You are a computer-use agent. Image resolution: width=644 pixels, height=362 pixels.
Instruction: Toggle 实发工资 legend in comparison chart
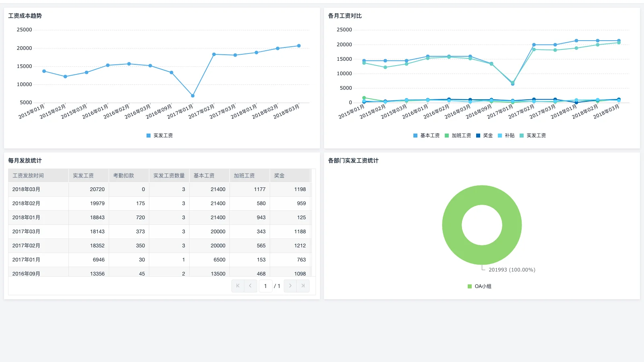pos(533,136)
